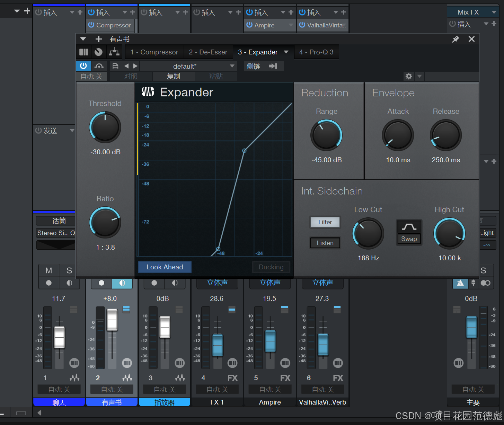The width and height of the screenshot is (504, 425).
Task: Click record arm on channel 2 有声书
Action: 101,283
